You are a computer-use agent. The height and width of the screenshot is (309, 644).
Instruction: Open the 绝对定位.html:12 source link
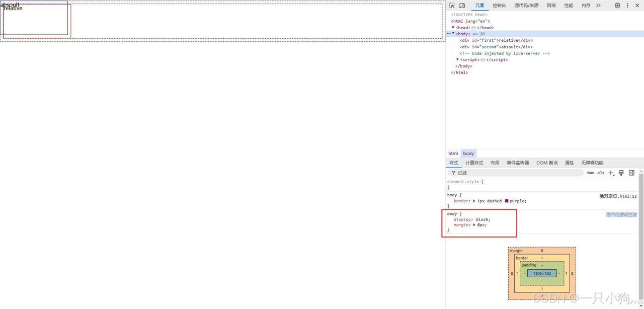tap(618, 196)
